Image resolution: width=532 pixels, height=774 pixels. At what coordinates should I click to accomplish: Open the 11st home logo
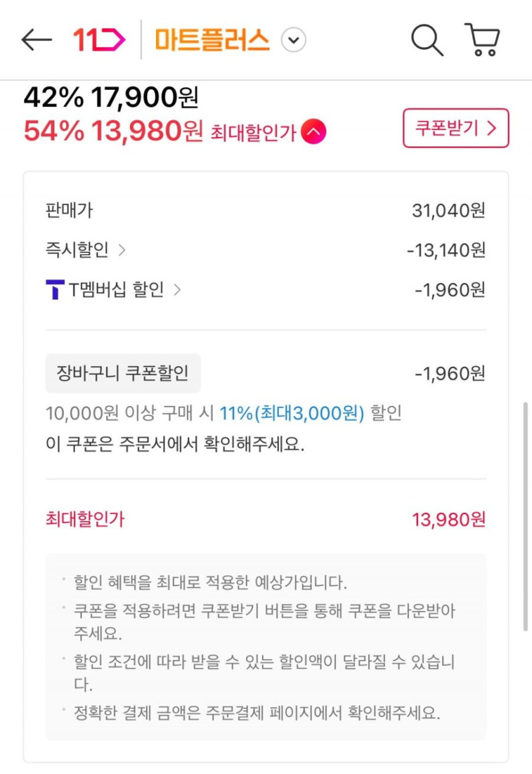tap(99, 40)
